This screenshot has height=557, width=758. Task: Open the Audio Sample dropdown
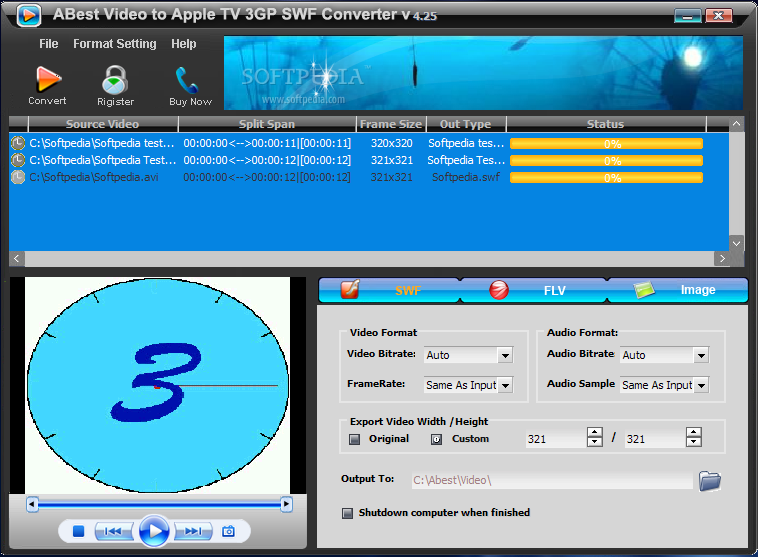pyautogui.click(x=701, y=385)
